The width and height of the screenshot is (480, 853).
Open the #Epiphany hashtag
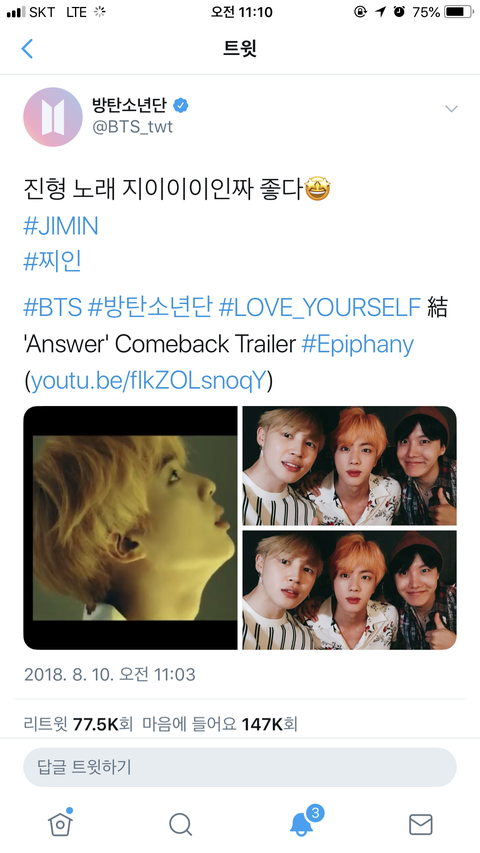click(358, 344)
